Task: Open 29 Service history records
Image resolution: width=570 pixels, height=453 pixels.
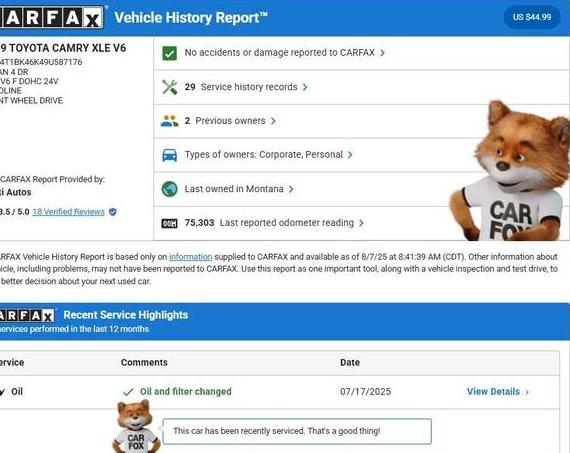Action: [x=241, y=87]
